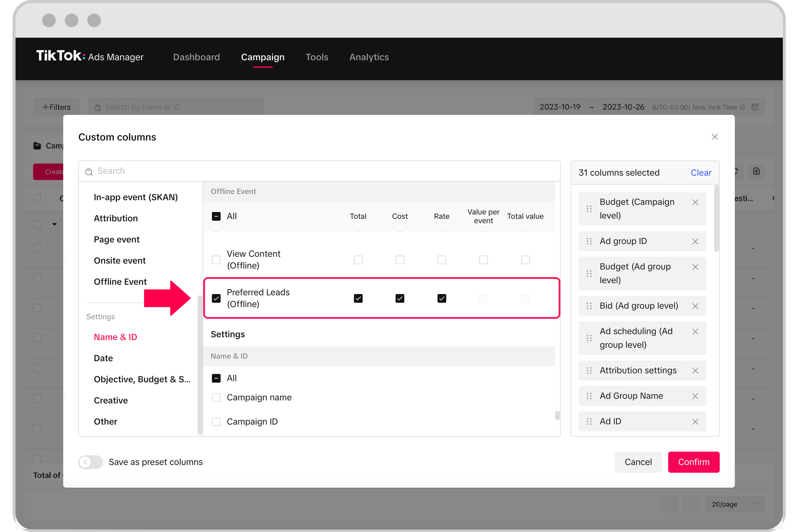This screenshot has width=798, height=532.
Task: Remove Attribution settings column
Action: 695,371
